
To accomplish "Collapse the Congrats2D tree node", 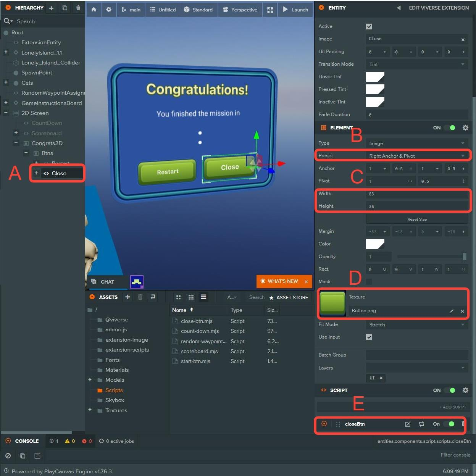I will pyautogui.click(x=16, y=143).
